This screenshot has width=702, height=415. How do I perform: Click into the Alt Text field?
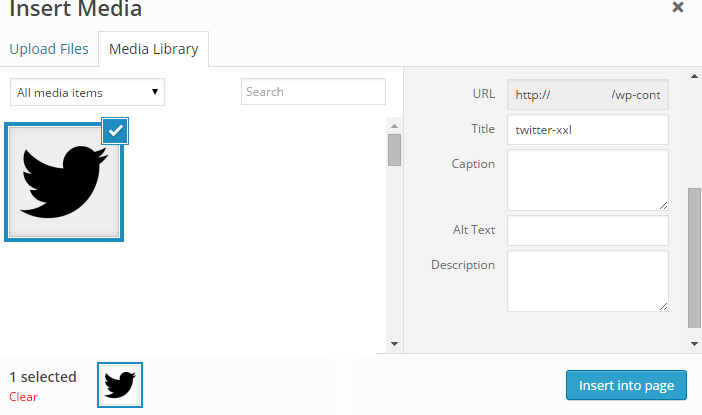point(588,231)
